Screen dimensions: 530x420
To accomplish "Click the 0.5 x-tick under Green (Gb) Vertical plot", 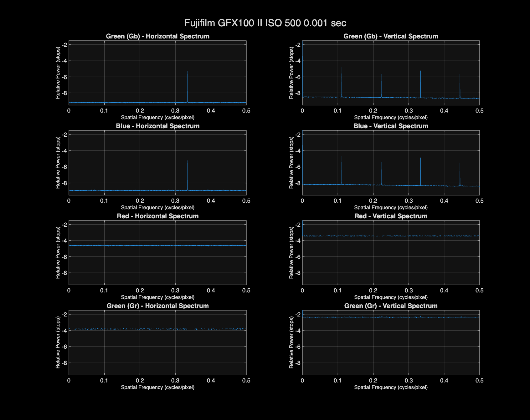I will [x=480, y=111].
